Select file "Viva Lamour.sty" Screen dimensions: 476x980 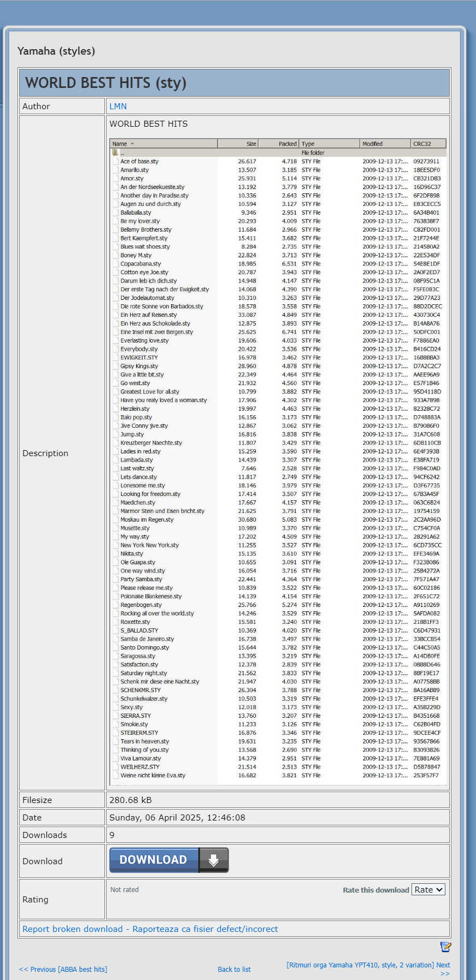[140, 758]
